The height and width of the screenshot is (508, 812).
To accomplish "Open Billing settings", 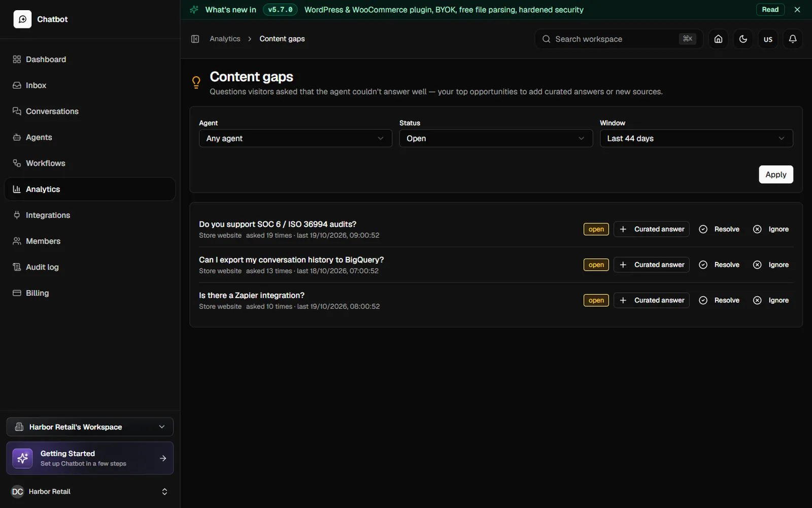I will pos(90,293).
